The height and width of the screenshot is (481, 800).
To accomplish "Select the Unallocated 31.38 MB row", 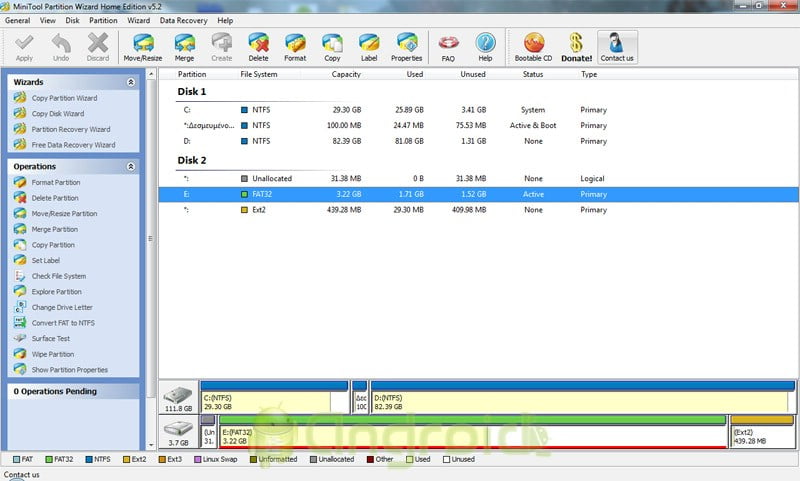I will 478,179.
